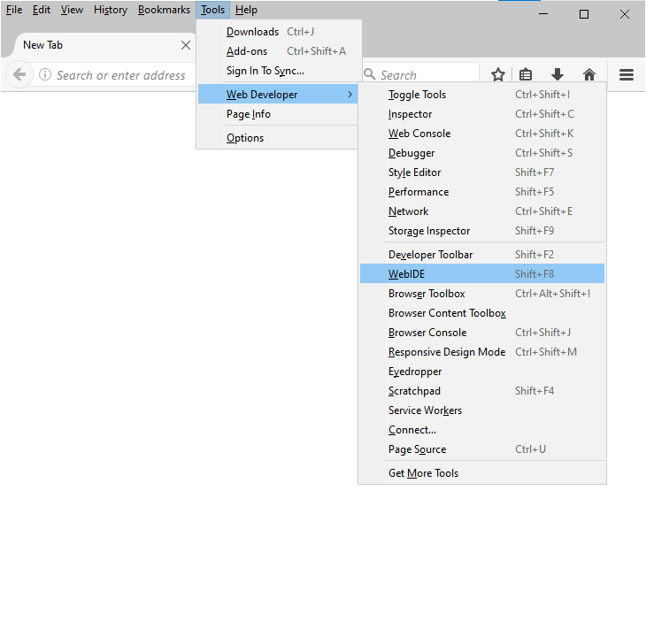Select Toggle Tools entry

(x=482, y=95)
